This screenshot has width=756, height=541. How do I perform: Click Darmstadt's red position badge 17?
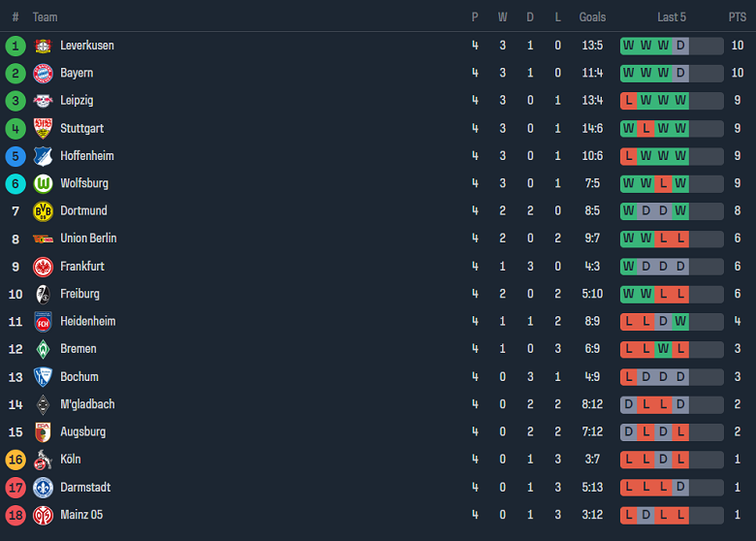pos(16,487)
